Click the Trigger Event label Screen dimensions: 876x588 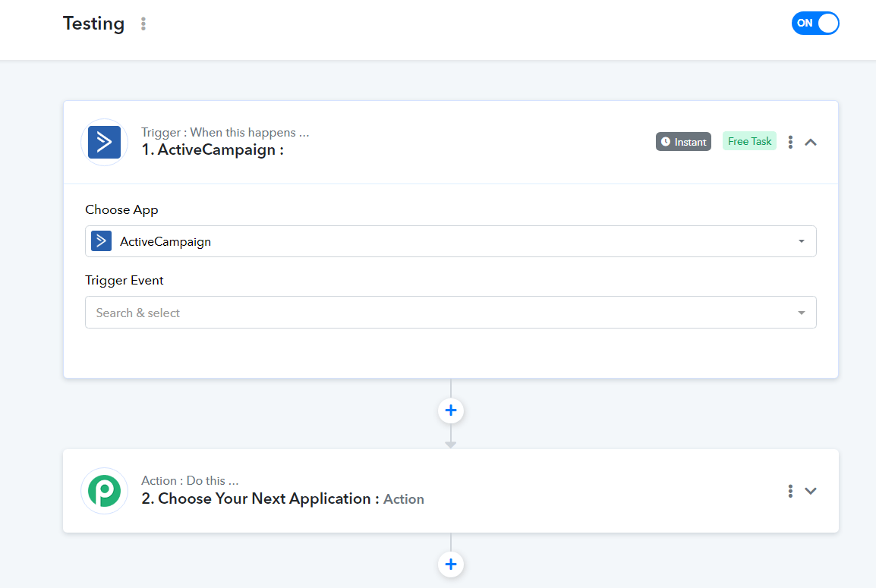tap(124, 280)
